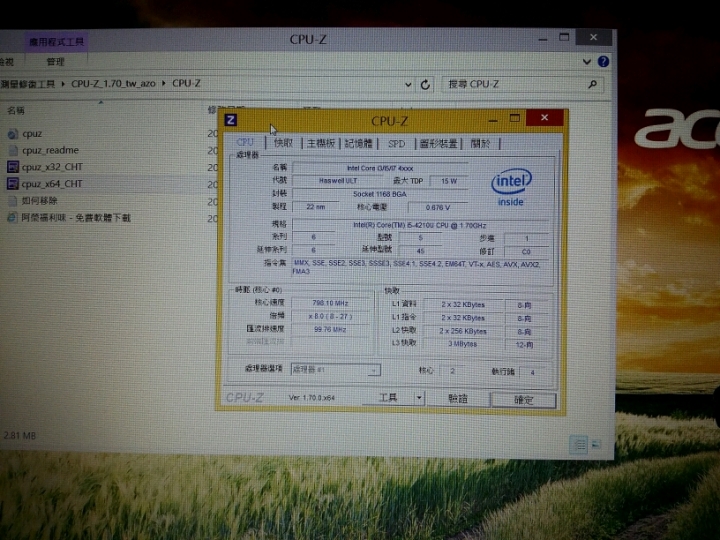This screenshot has width=720, height=540.
Task: Click the Explorer refresh icon
Action: click(425, 84)
